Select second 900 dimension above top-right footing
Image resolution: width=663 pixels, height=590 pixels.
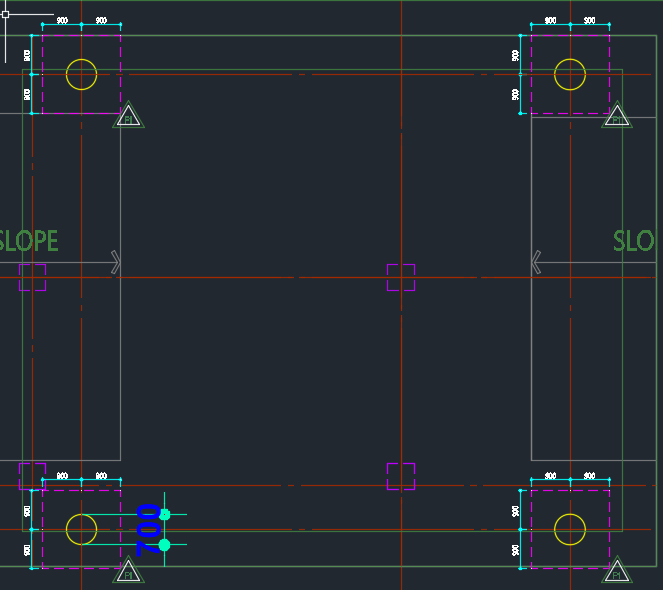pyautogui.click(x=589, y=21)
